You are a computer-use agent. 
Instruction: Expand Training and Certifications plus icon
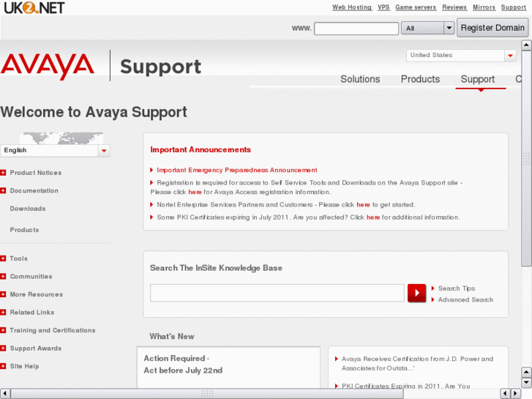[3, 330]
